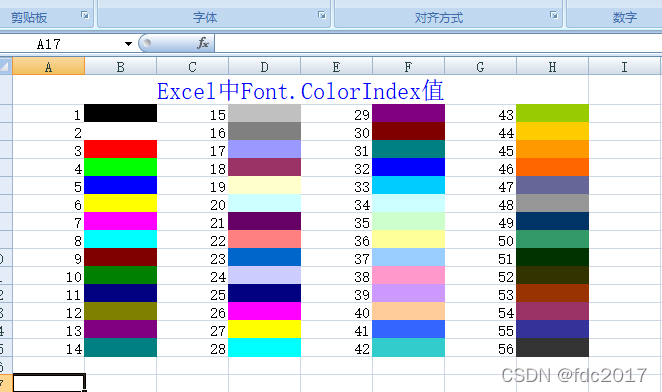This screenshot has height=392, width=662.
Task: Click the salmon swatch for index 22
Action: (x=265, y=239)
